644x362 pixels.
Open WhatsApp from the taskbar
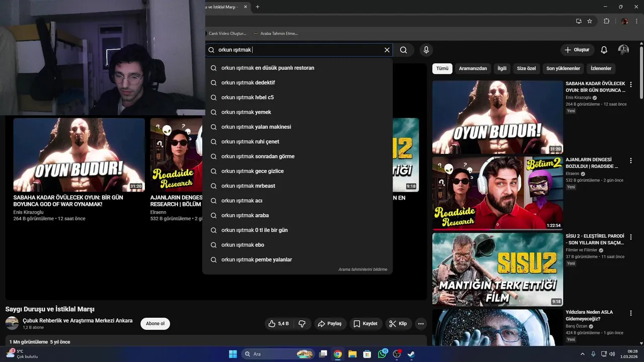(382, 354)
